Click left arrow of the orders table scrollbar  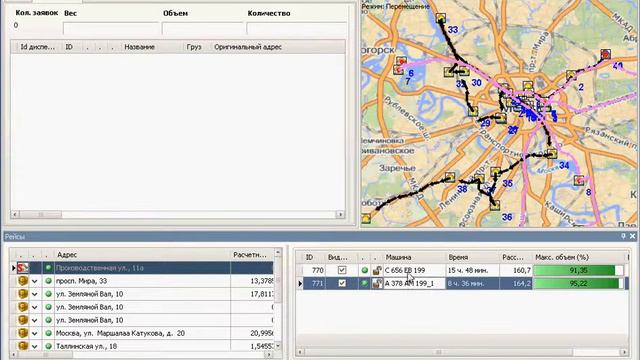click(x=15, y=214)
